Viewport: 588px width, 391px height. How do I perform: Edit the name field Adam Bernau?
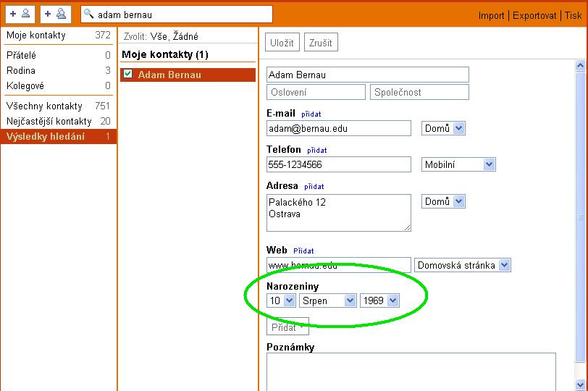pos(368,75)
